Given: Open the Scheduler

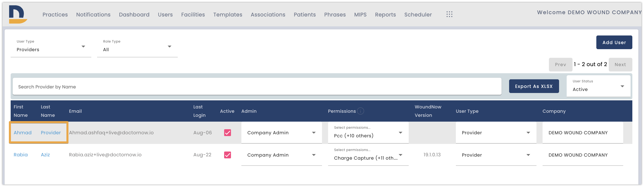Looking at the screenshot, I should [418, 15].
